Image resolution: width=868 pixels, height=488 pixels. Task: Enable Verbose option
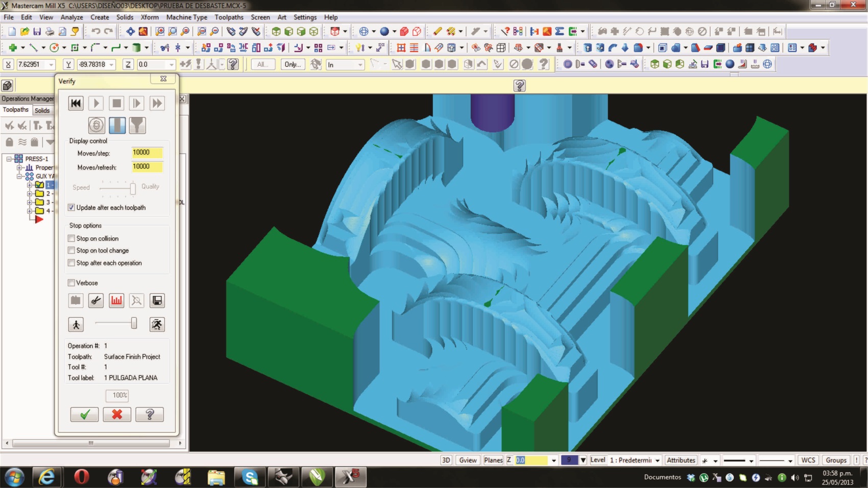point(71,283)
